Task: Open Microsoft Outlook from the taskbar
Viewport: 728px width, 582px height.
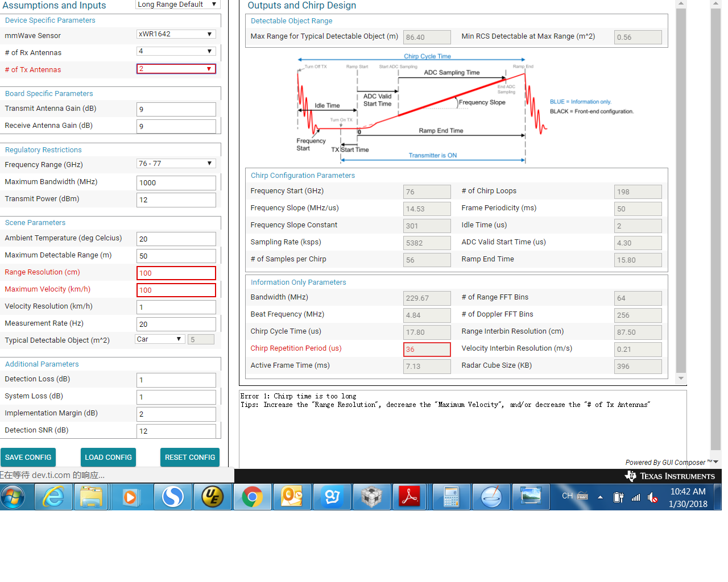Action: click(292, 497)
